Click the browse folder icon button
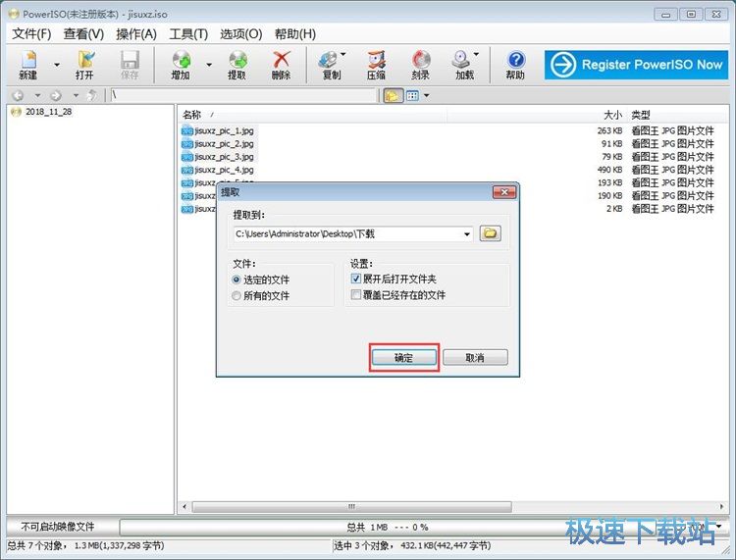This screenshot has width=736, height=560. click(490, 233)
